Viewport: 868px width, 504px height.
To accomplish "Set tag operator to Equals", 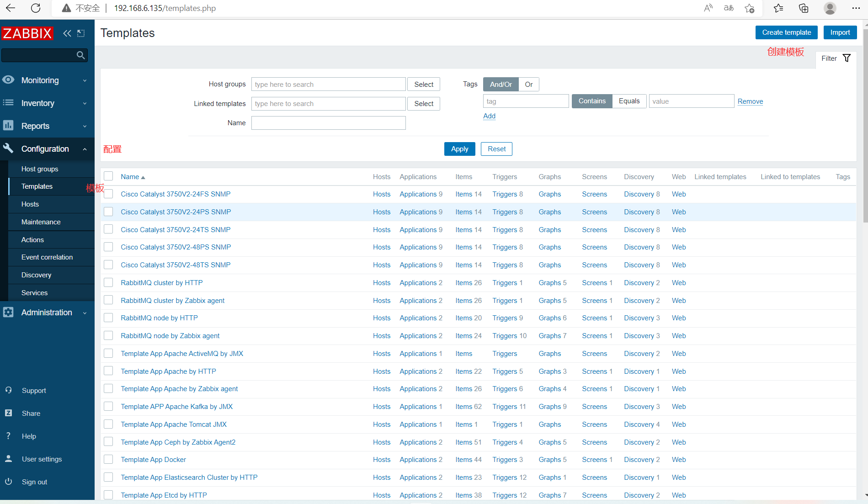I will [629, 101].
